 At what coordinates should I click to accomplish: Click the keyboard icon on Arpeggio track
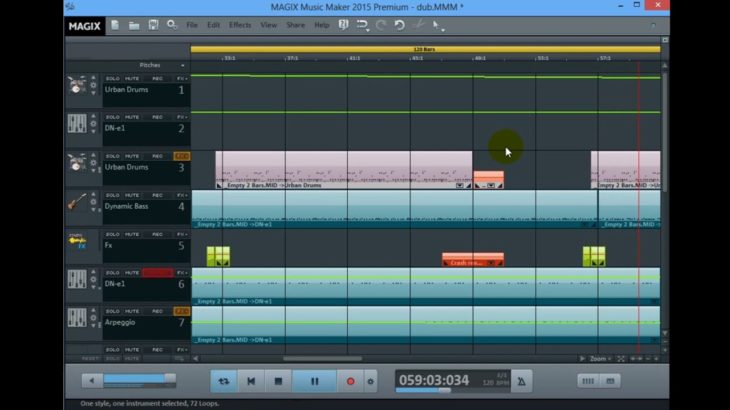[x=77, y=318]
